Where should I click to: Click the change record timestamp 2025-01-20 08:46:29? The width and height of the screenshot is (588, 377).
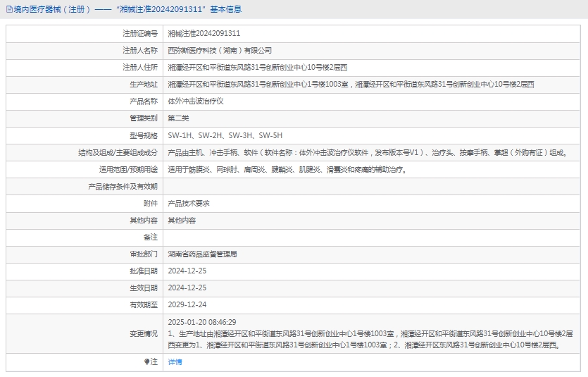pos(201,322)
